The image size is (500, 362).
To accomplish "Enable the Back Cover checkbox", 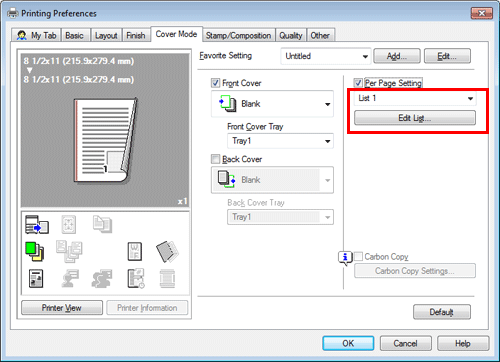I will tap(215, 159).
